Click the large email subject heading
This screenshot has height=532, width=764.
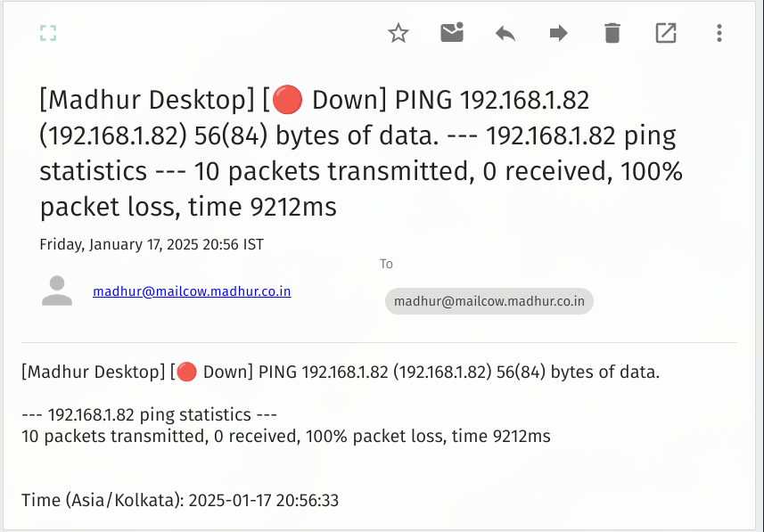tap(360, 153)
